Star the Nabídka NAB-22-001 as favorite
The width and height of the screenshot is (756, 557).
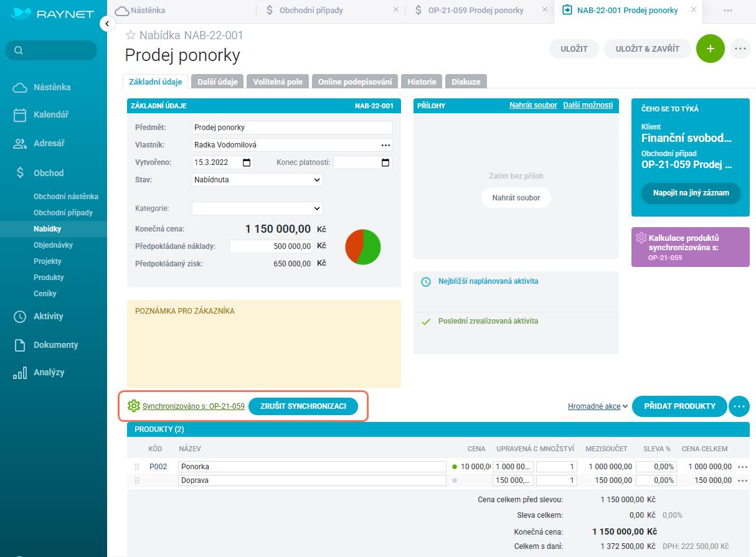point(131,35)
